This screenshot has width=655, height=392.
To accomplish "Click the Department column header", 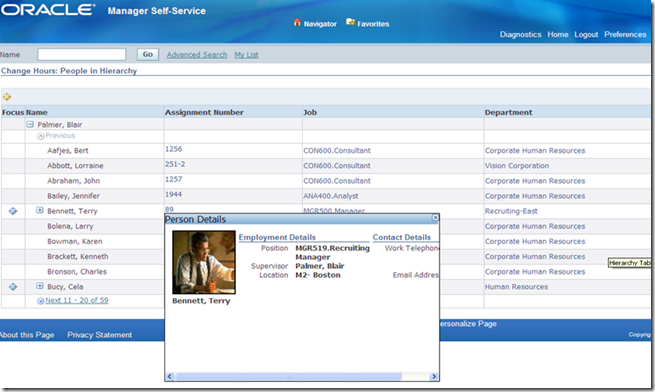I will coord(508,112).
